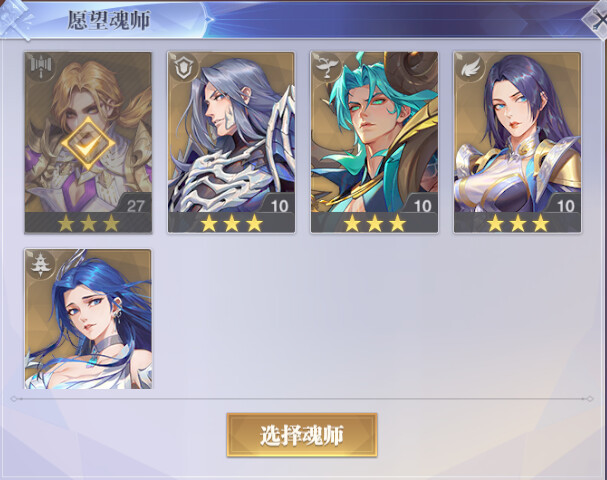The image size is (607, 480).
Task: Click the level 27 badge on blonde card
Action: [134, 204]
